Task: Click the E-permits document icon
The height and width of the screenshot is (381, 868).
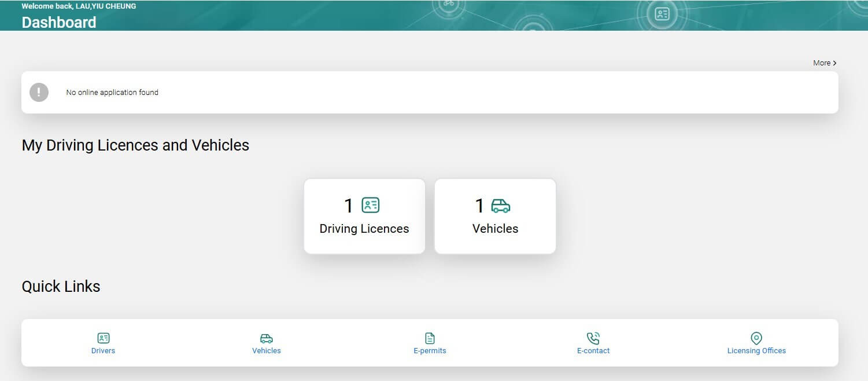Action: pyautogui.click(x=430, y=338)
